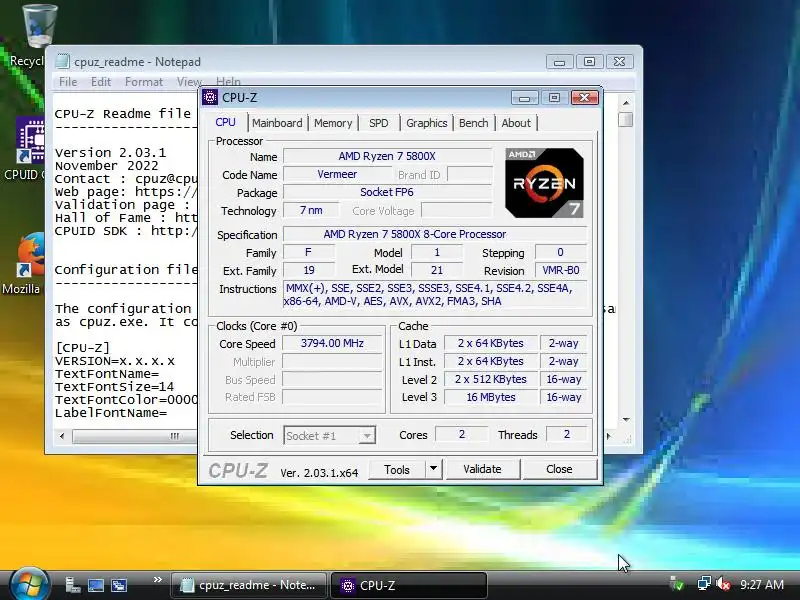Maximize the Notepad window
800x600 pixels.
pyautogui.click(x=589, y=62)
